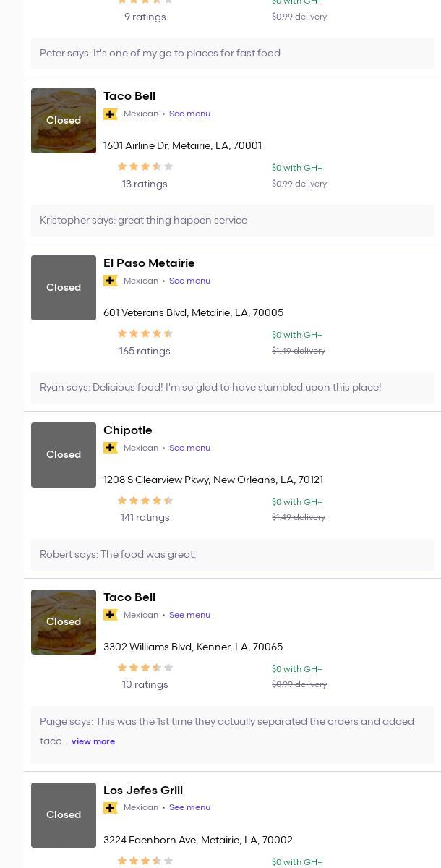The width and height of the screenshot is (441, 868).
Task: Open Los Jefes Grill restaurant title
Action: pos(143,791)
